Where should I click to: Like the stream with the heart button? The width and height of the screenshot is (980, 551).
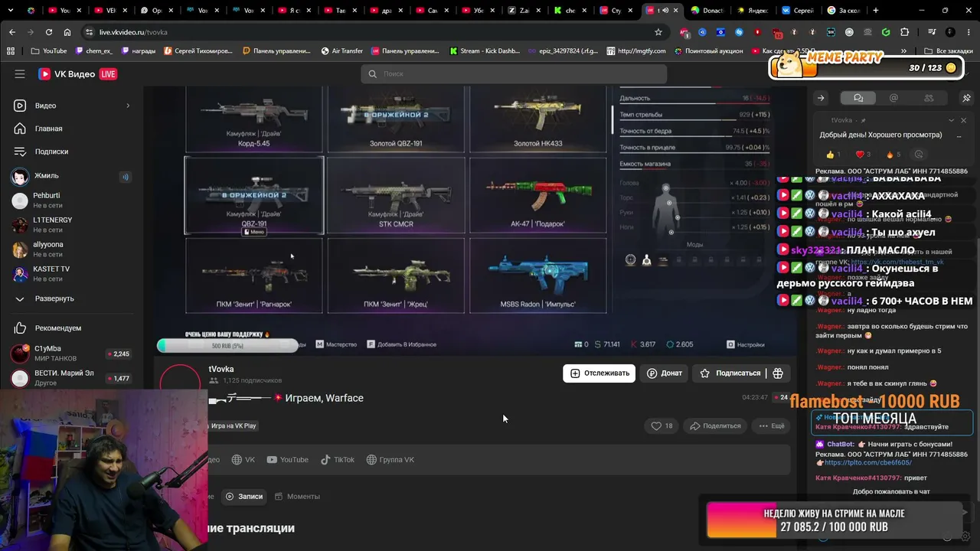point(661,425)
